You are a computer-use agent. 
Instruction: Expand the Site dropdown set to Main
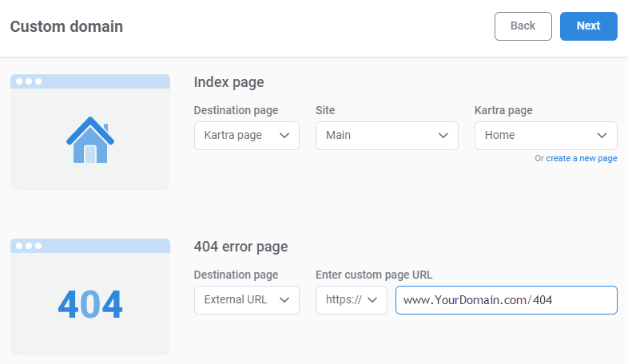(x=387, y=136)
